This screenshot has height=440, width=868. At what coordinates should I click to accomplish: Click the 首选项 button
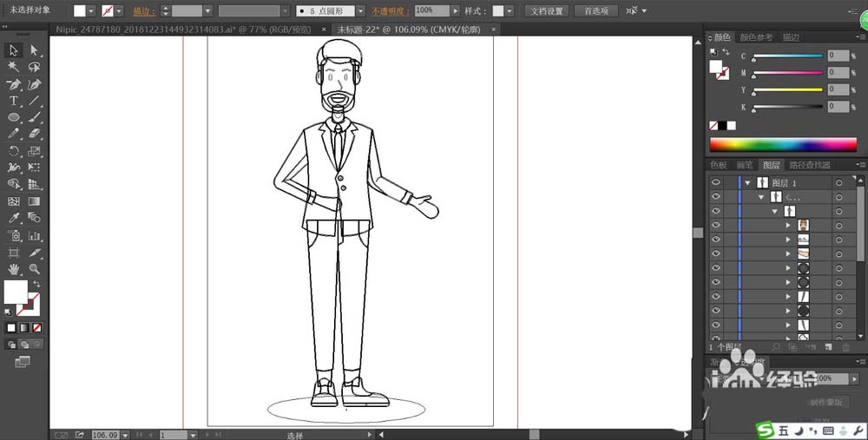pos(596,10)
